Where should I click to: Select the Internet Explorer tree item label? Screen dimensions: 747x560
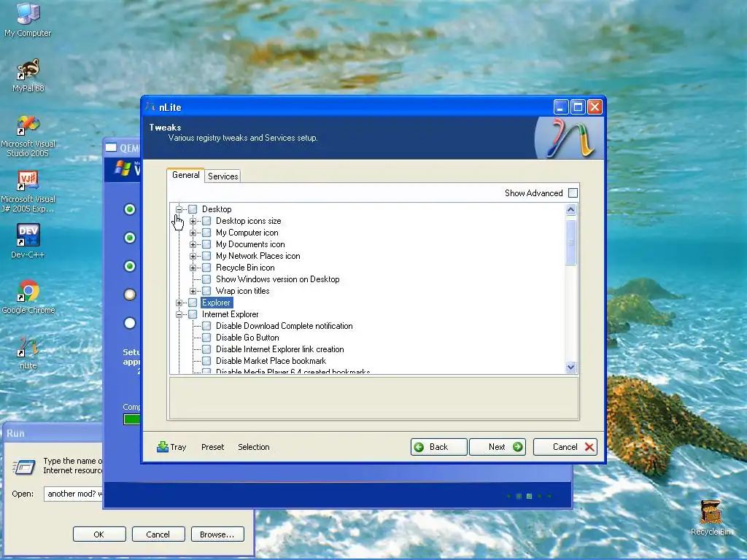(x=230, y=314)
